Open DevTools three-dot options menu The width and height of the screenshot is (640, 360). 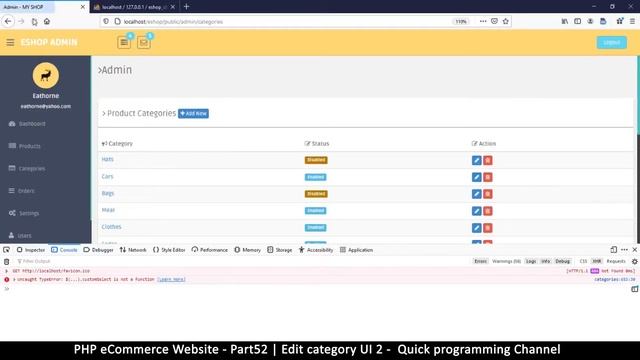[624, 250]
